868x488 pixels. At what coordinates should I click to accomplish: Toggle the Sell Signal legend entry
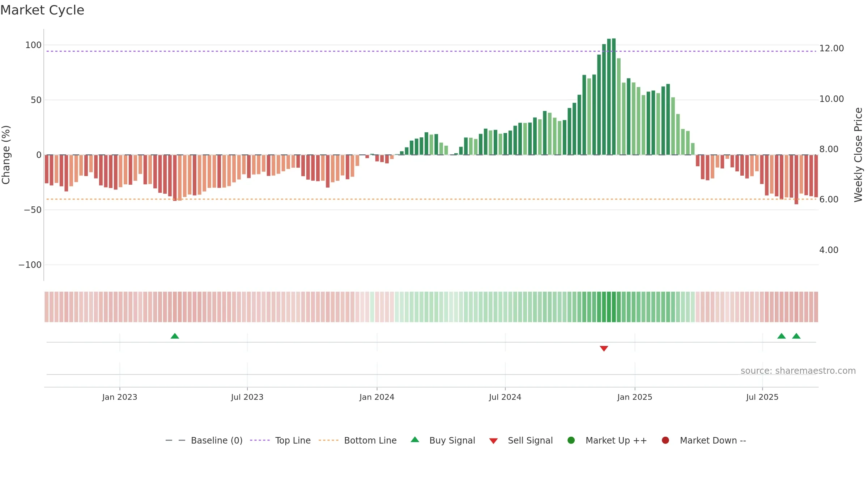point(521,440)
